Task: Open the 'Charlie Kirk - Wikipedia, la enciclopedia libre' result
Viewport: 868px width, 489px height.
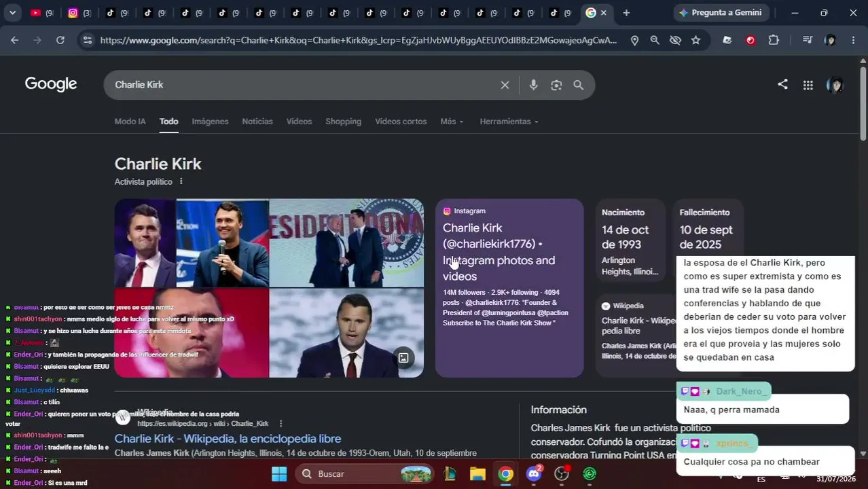Action: point(228,439)
